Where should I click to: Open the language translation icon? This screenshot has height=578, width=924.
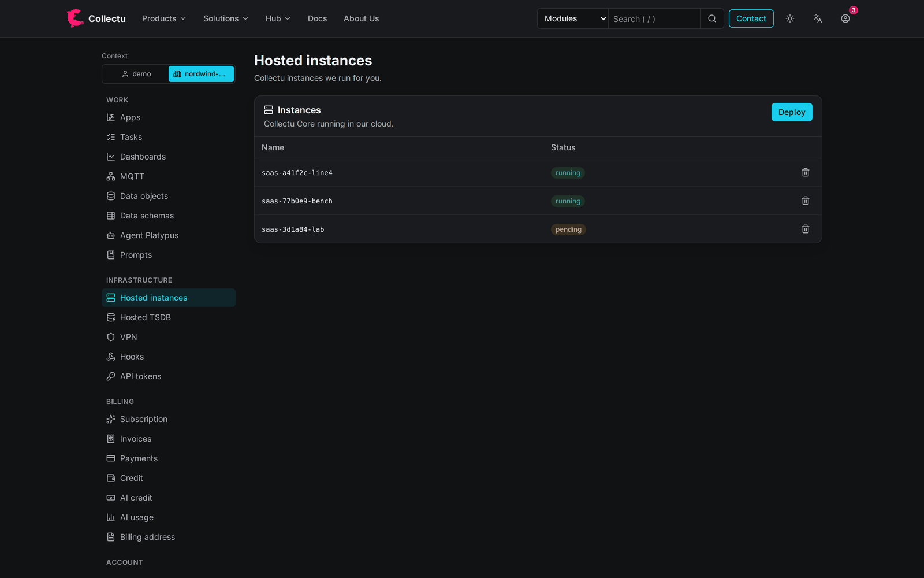coord(818,18)
